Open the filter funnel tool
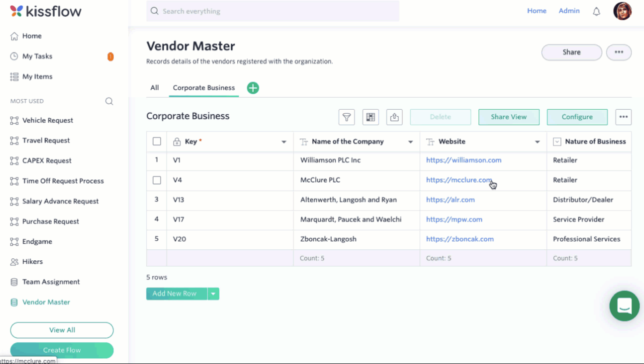This screenshot has height=364, width=644. click(x=347, y=117)
